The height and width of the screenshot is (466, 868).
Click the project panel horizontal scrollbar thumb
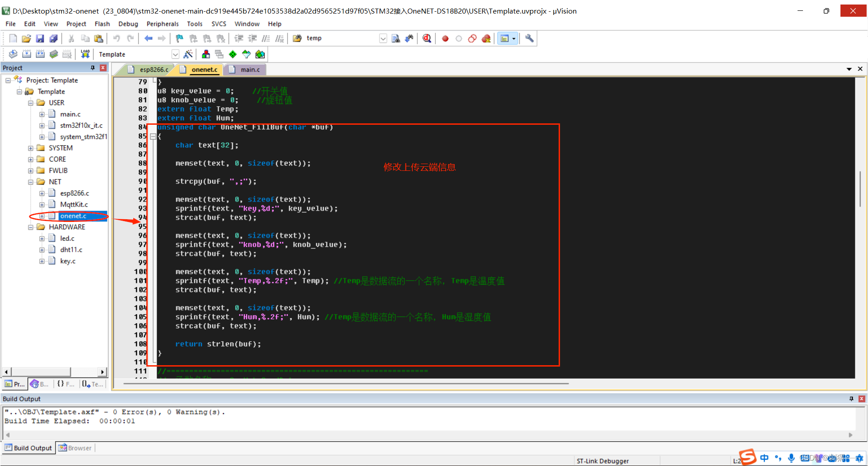click(41, 372)
